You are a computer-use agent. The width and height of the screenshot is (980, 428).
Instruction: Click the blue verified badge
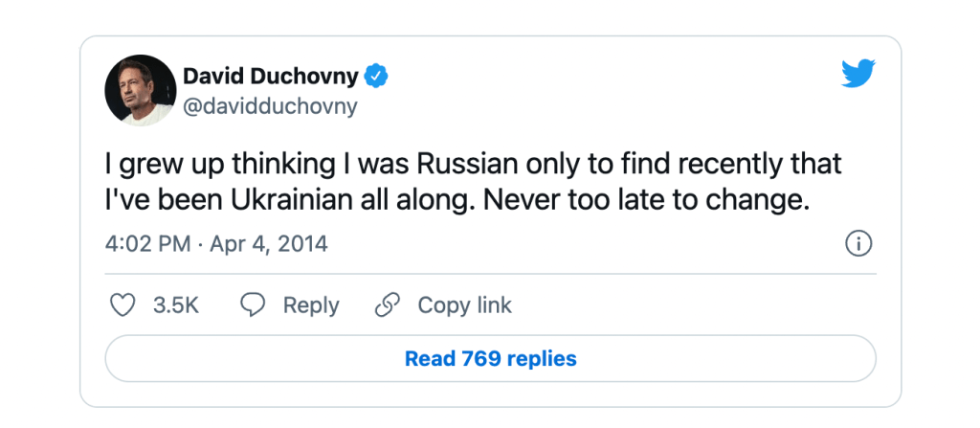[379, 76]
